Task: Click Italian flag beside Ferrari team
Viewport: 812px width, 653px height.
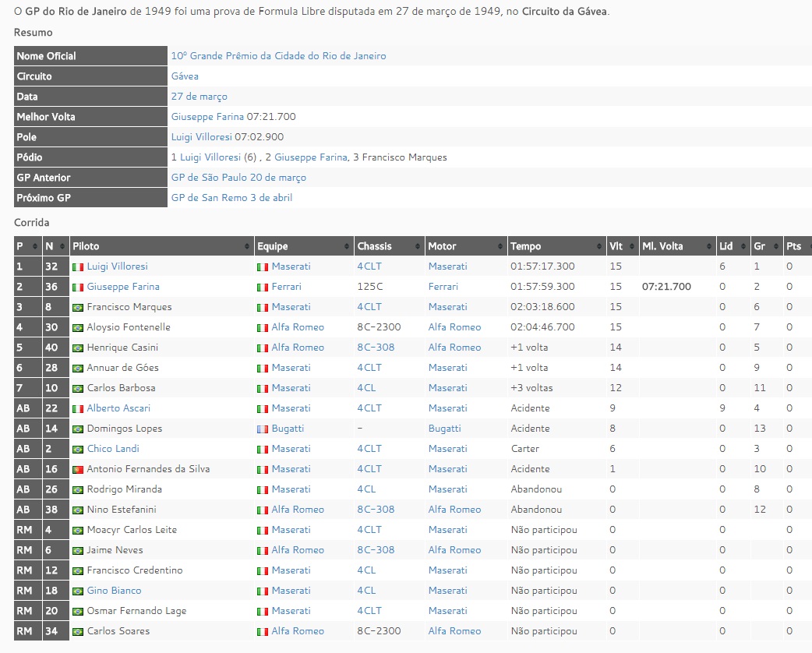Action: pos(263,288)
